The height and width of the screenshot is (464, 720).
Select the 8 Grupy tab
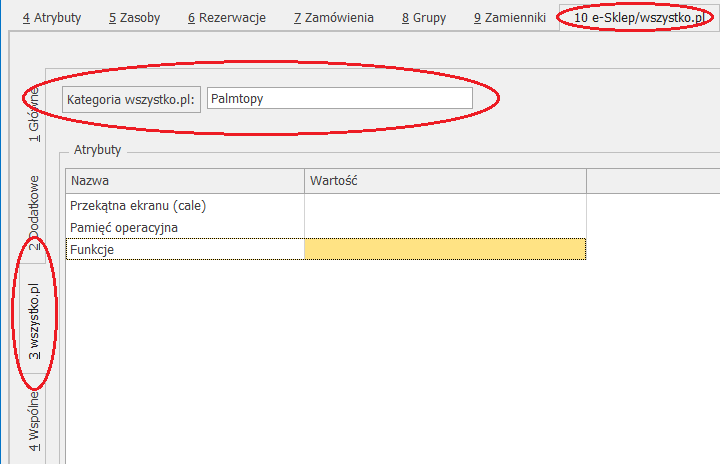424,18
